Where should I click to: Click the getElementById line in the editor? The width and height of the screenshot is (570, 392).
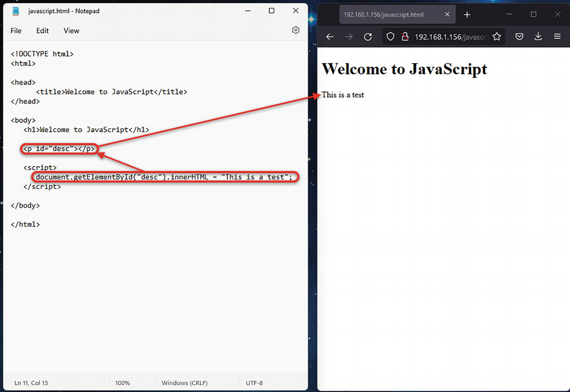(164, 177)
